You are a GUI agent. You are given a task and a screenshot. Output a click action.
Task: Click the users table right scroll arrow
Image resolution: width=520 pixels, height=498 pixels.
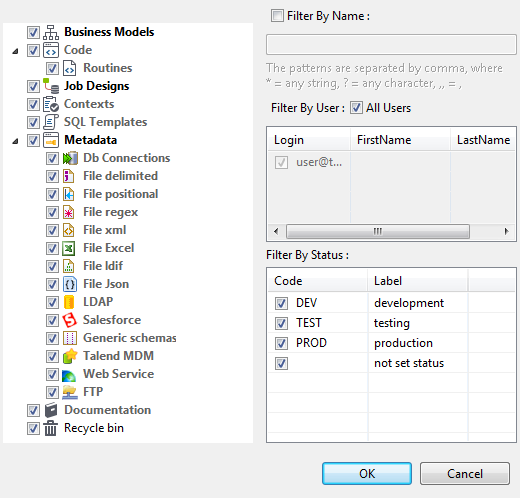coord(507,231)
